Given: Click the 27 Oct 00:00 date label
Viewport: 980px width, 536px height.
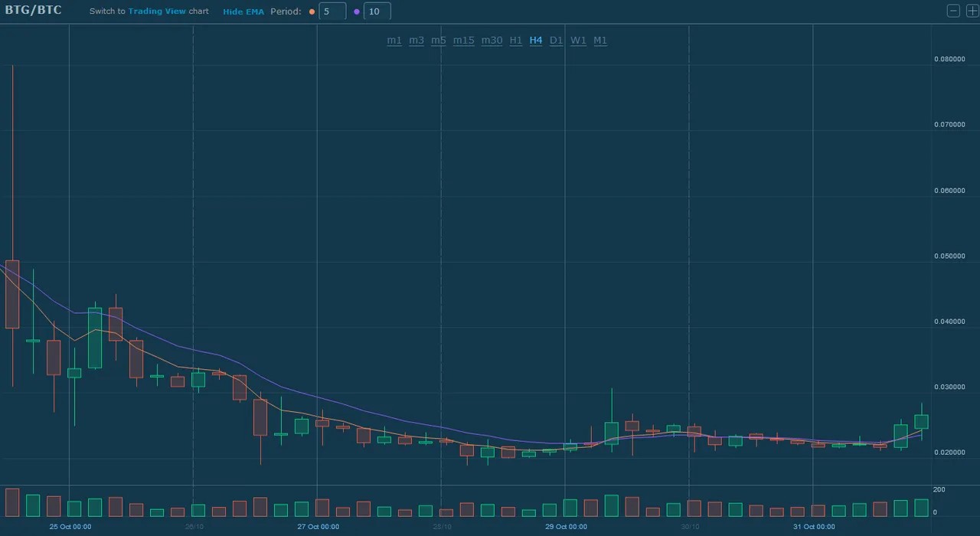Looking at the screenshot, I should coord(318,527).
